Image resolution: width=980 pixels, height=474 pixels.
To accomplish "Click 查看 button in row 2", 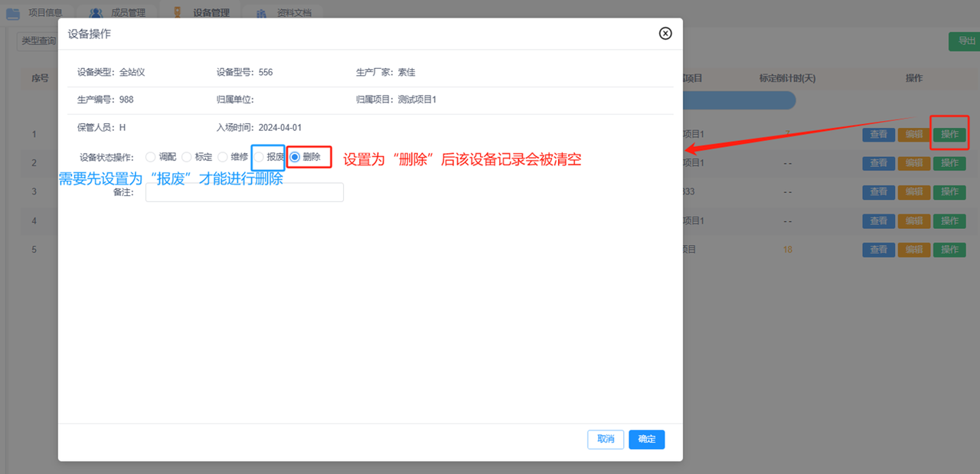I will point(878,163).
